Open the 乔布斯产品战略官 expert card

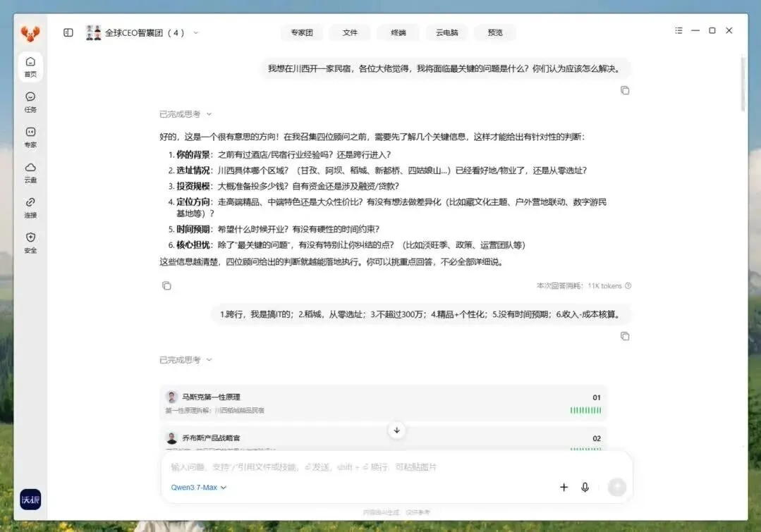pyautogui.click(x=384, y=439)
